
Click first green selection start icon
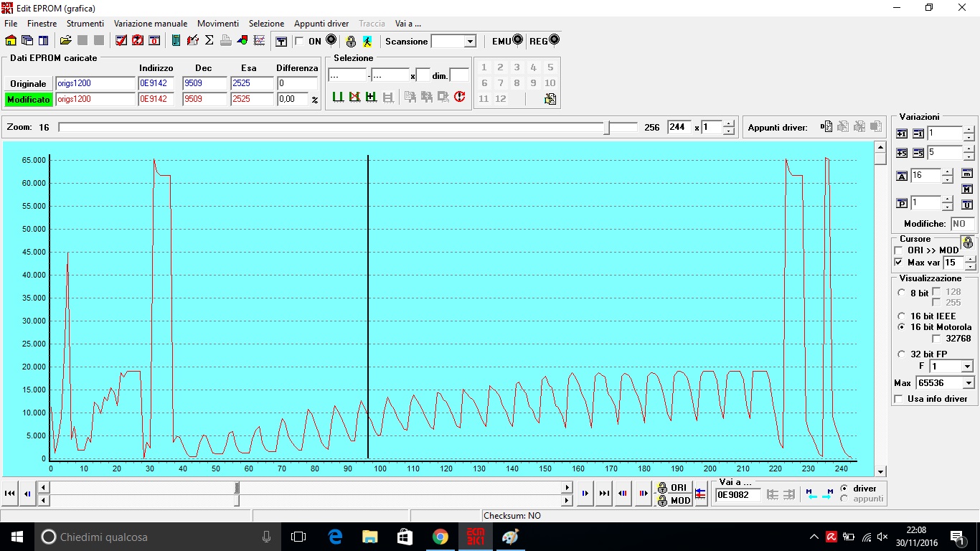point(338,97)
